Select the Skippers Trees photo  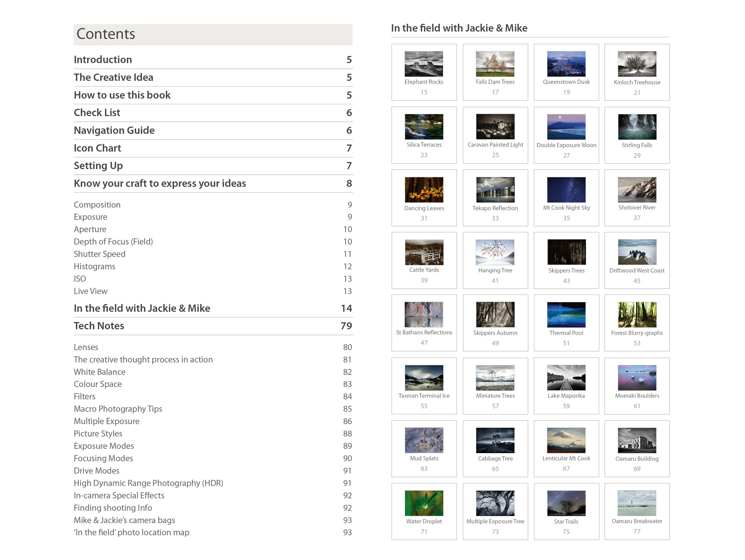click(x=566, y=252)
